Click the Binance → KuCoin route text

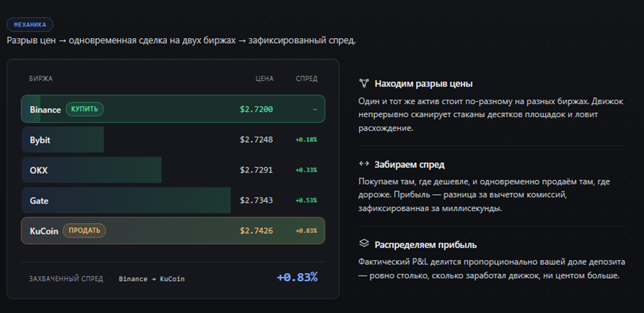tap(151, 279)
